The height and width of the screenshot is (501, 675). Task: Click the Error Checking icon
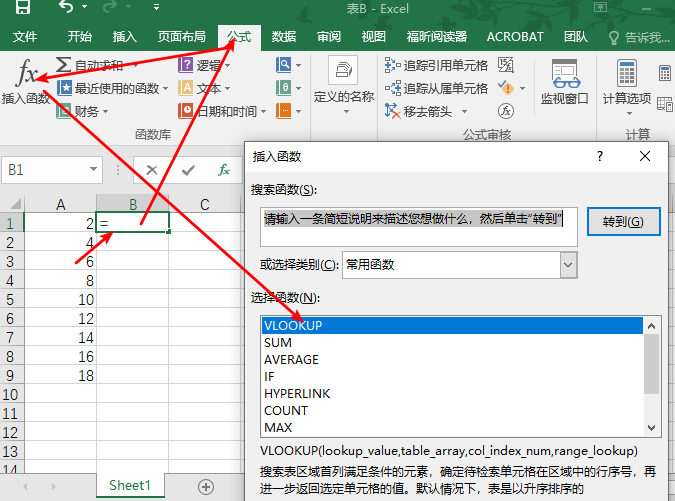(506, 88)
